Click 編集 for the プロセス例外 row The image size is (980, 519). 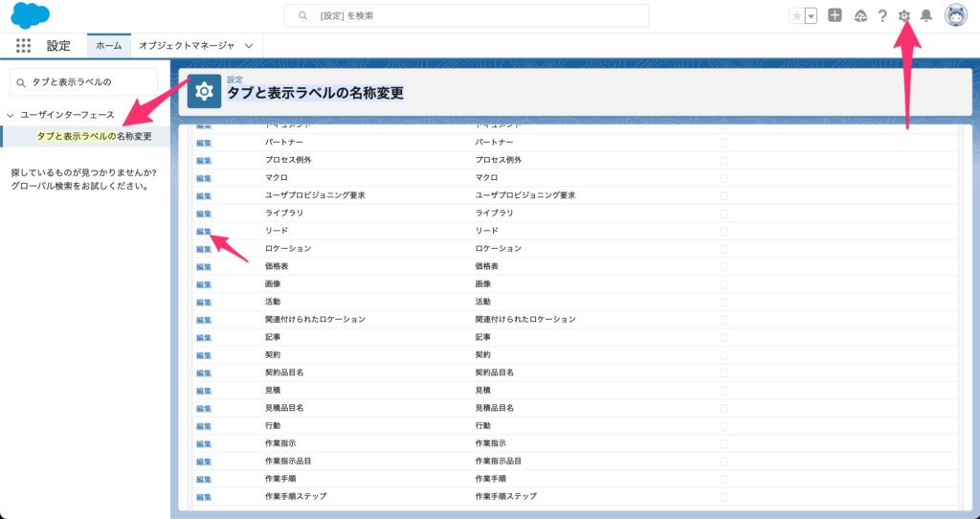click(x=204, y=161)
